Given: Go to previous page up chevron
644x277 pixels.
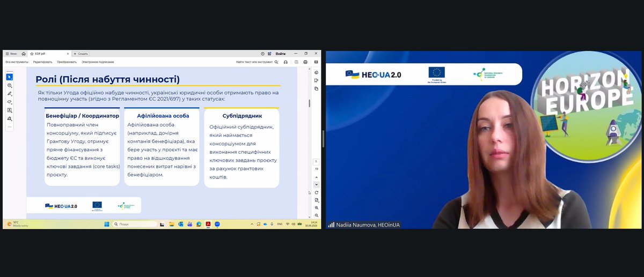Looking at the screenshot, I should (x=316, y=177).
